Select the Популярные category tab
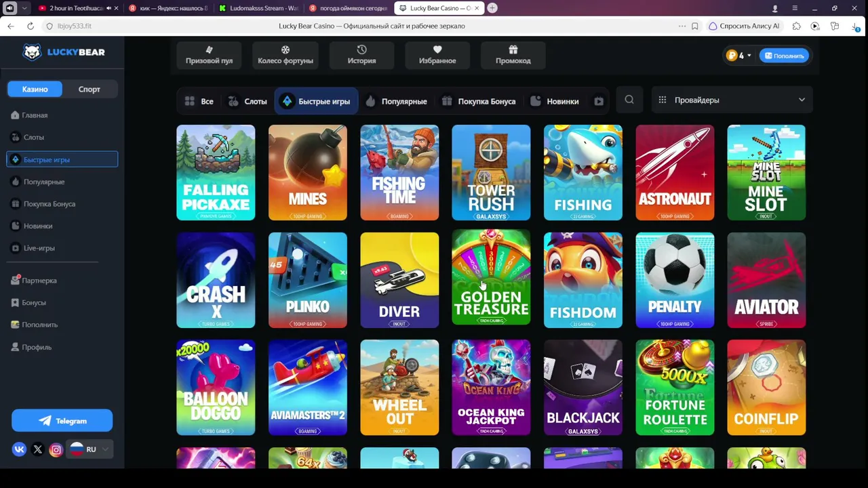The image size is (868, 488). [x=396, y=101]
